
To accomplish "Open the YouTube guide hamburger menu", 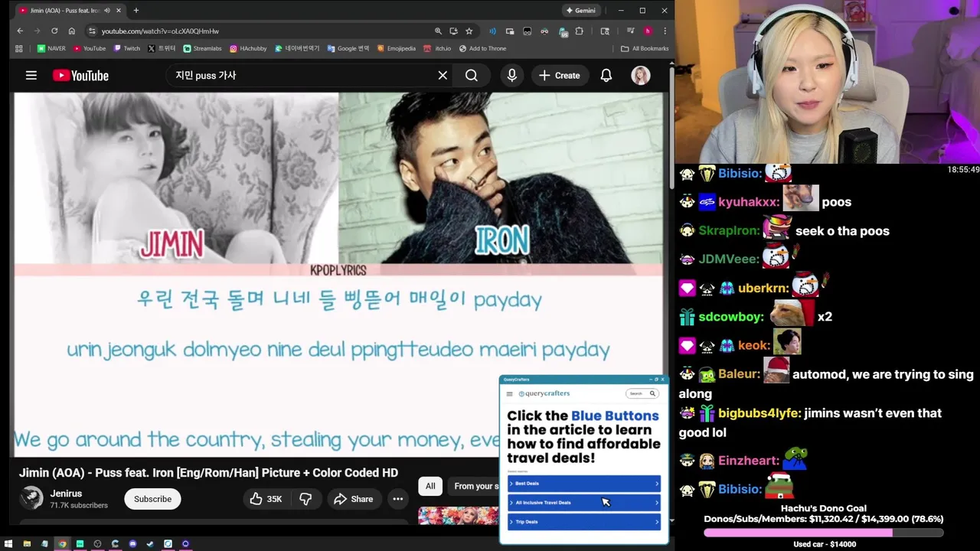I will (x=31, y=75).
